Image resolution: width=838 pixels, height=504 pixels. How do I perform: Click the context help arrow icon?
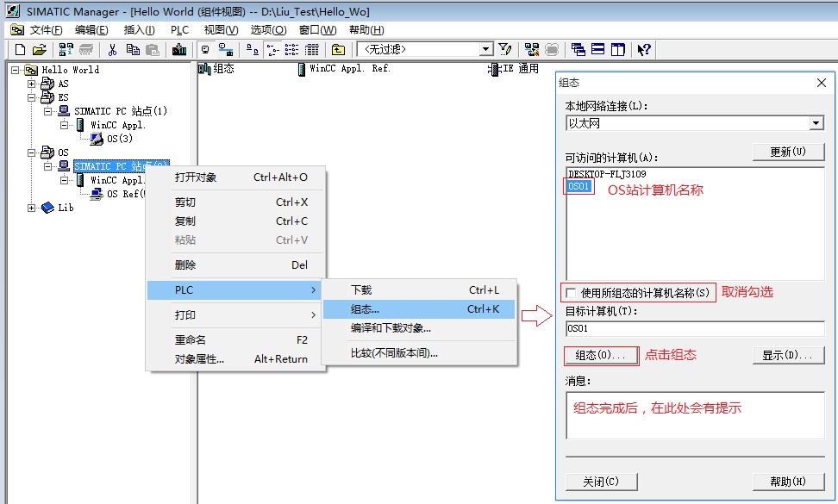pyautogui.click(x=643, y=50)
